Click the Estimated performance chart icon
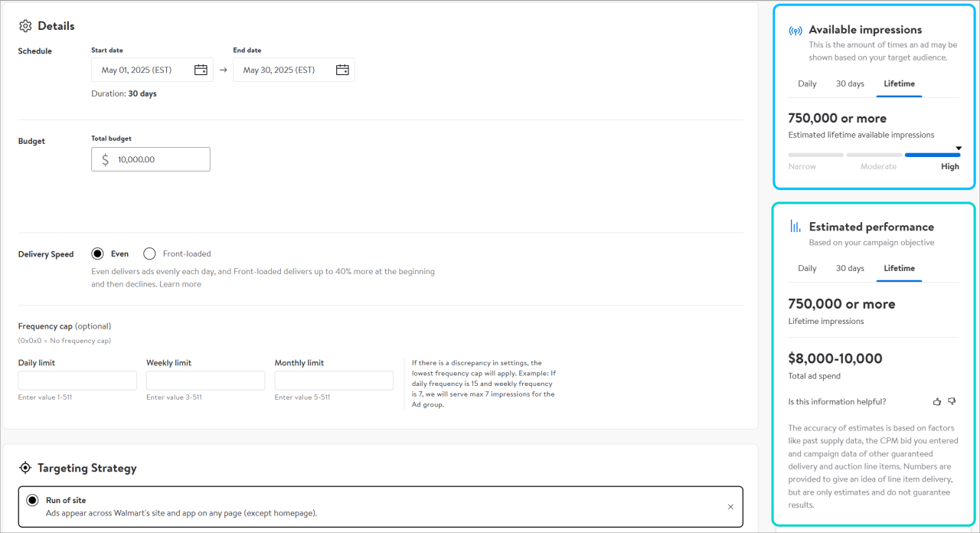 pos(795,226)
